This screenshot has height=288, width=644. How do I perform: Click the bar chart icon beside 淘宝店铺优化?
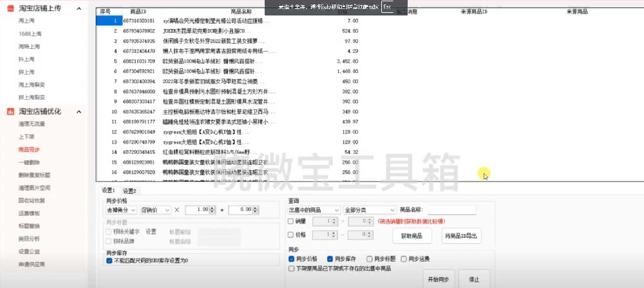[11, 111]
